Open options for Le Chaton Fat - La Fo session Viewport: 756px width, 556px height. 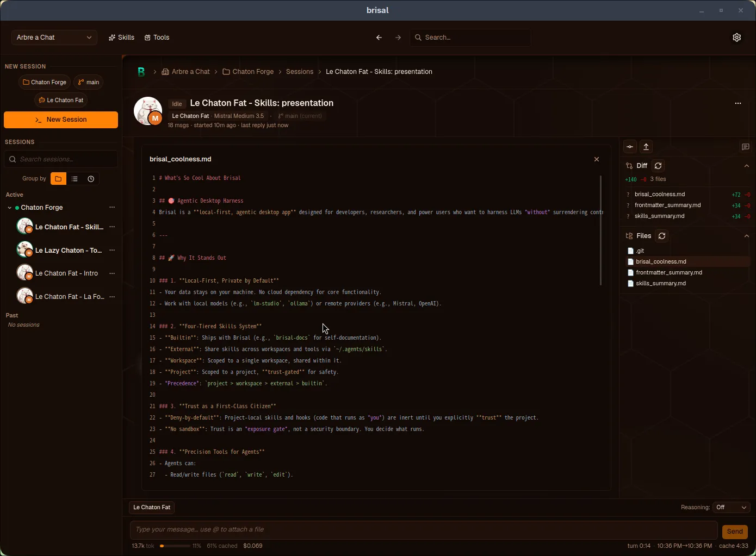[112, 297]
